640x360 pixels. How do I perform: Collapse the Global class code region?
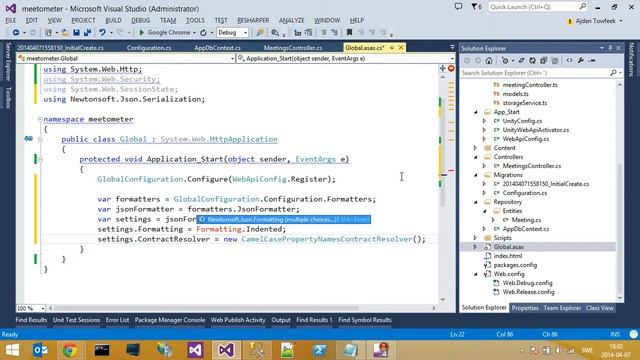(x=40, y=139)
